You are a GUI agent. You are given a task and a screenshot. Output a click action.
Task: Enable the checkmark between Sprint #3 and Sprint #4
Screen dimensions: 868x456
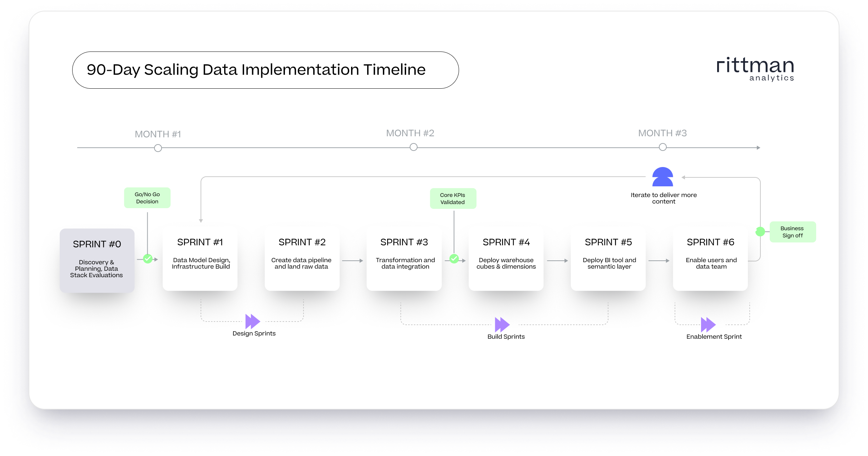(454, 258)
